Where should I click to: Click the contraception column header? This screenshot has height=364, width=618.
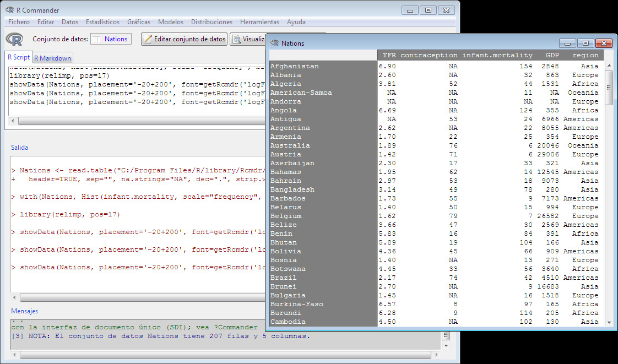[429, 55]
